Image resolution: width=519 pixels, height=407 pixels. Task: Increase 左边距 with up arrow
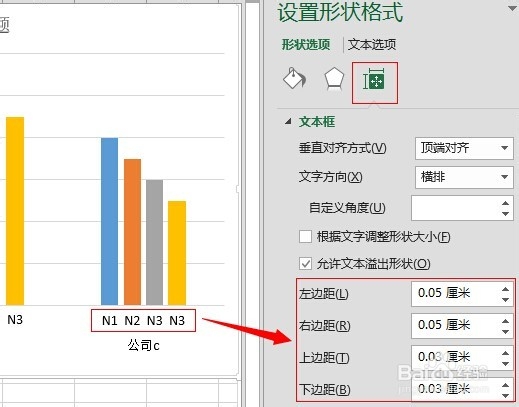click(505, 289)
